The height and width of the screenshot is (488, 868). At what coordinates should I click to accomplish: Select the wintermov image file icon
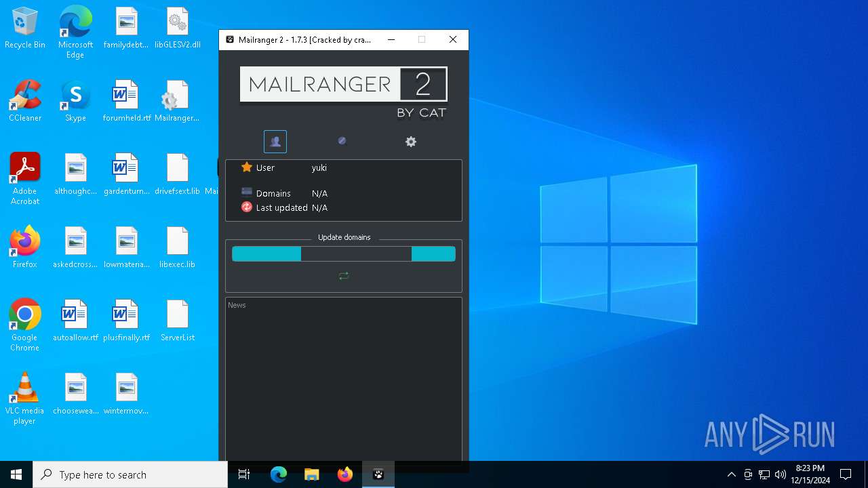[x=126, y=394]
